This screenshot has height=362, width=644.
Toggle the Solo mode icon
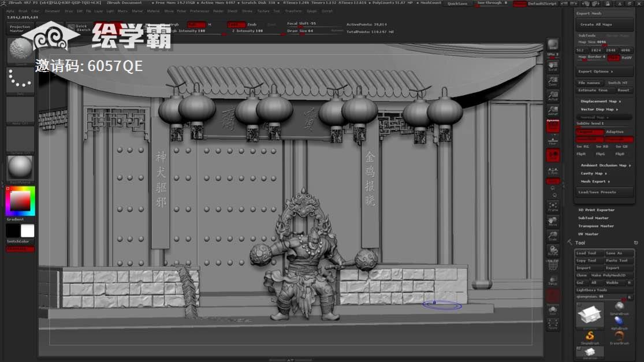pos(553,310)
